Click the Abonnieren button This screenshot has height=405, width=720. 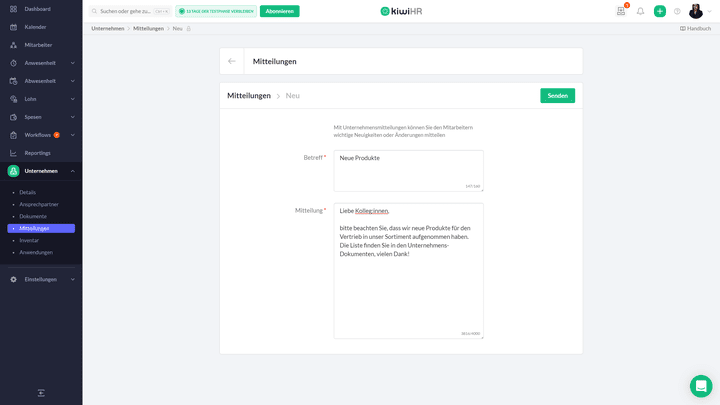(279, 11)
